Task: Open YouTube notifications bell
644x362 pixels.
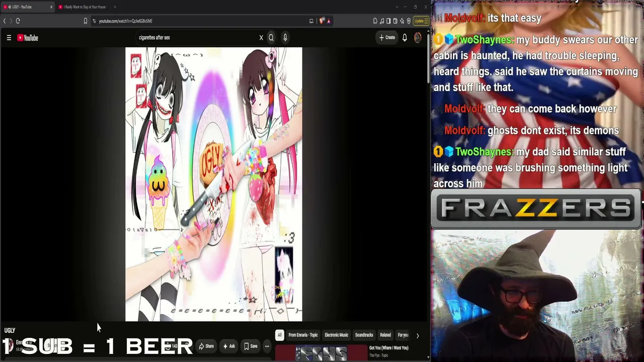Action: point(405,38)
